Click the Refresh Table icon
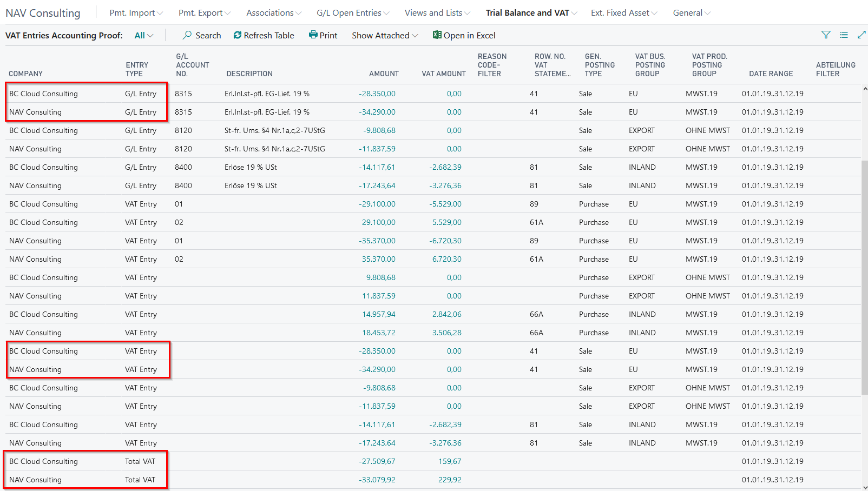This screenshot has width=868, height=491. pyautogui.click(x=238, y=35)
